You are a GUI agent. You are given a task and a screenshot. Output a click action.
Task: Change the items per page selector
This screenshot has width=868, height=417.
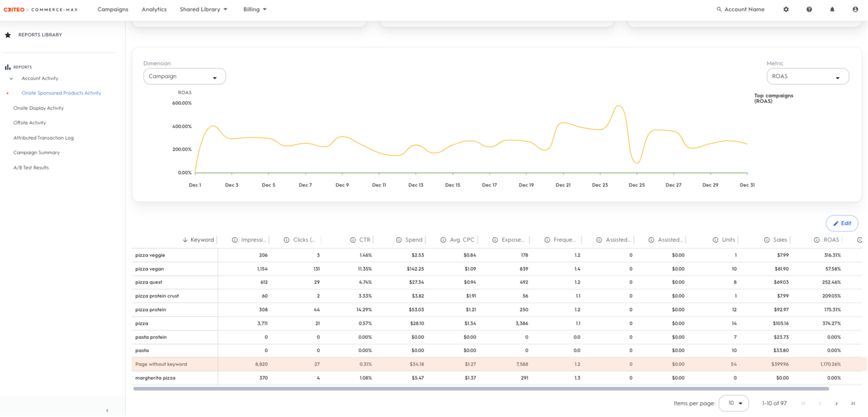tap(733, 403)
